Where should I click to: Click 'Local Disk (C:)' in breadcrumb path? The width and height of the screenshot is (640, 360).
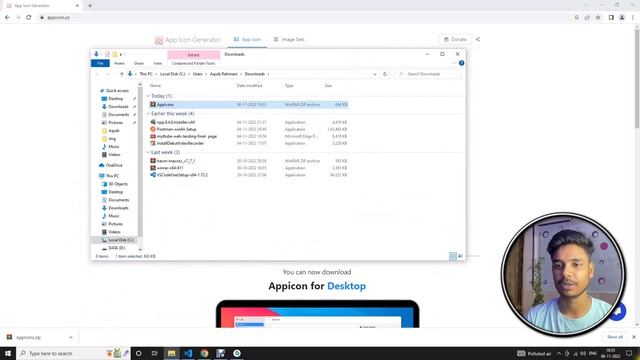coord(172,74)
